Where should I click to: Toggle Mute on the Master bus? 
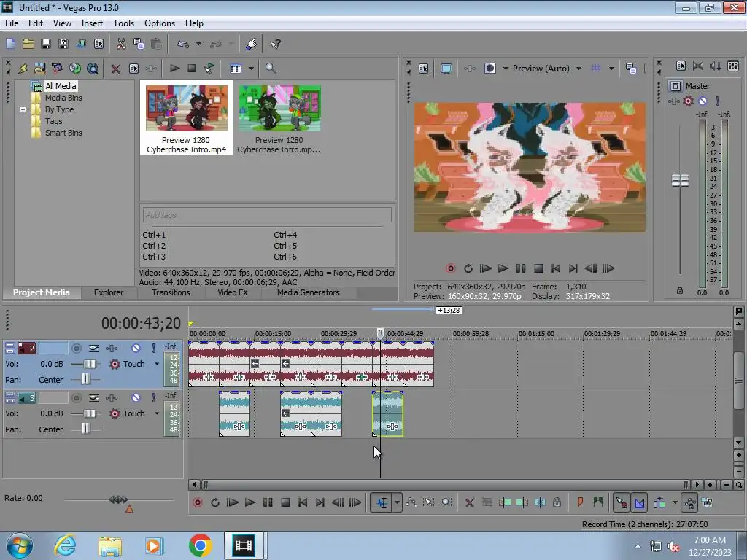(x=703, y=101)
